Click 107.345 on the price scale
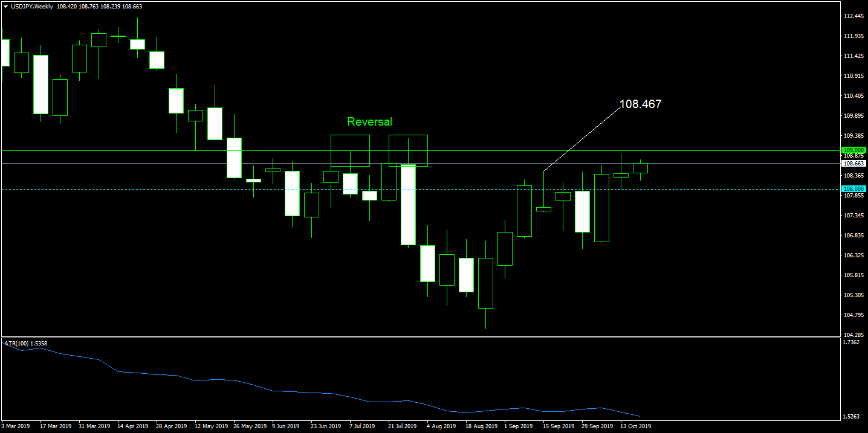 [x=853, y=216]
